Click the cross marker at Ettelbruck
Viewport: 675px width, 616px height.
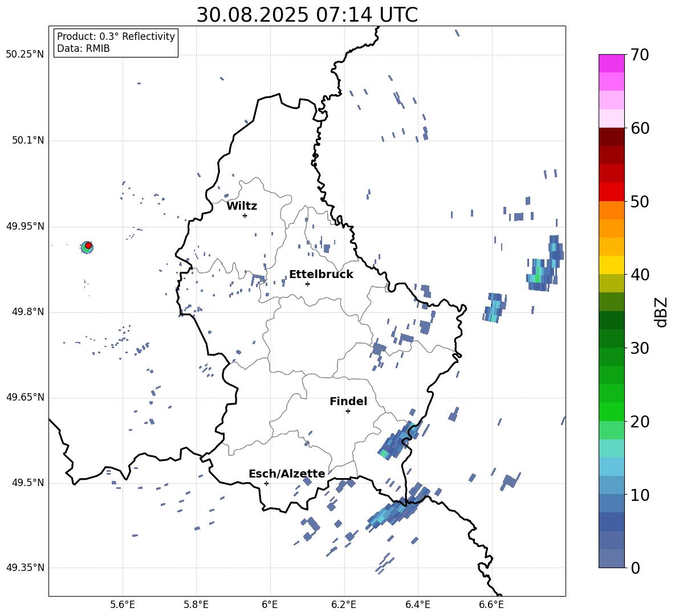coord(307,284)
